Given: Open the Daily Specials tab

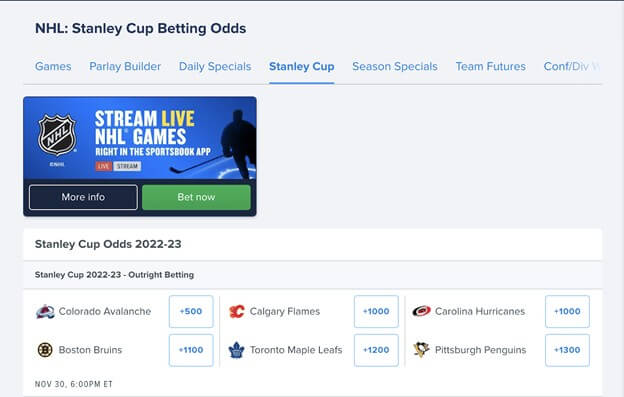Looking at the screenshot, I should click(x=215, y=66).
